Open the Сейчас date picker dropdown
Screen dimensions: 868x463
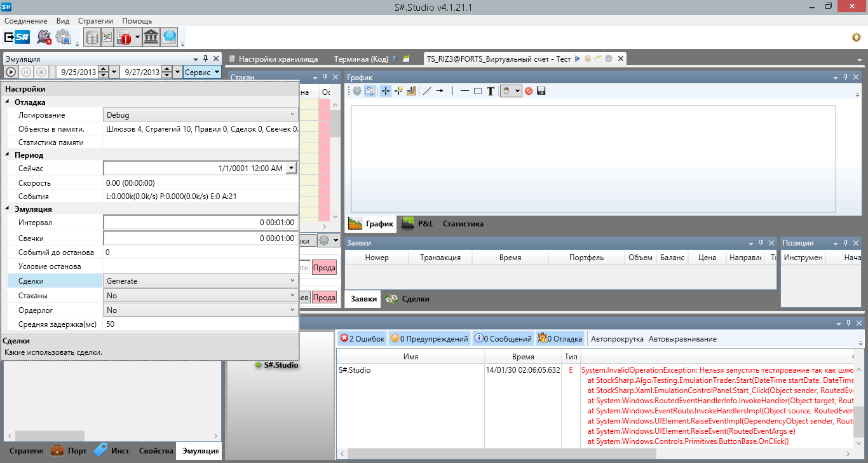click(292, 169)
